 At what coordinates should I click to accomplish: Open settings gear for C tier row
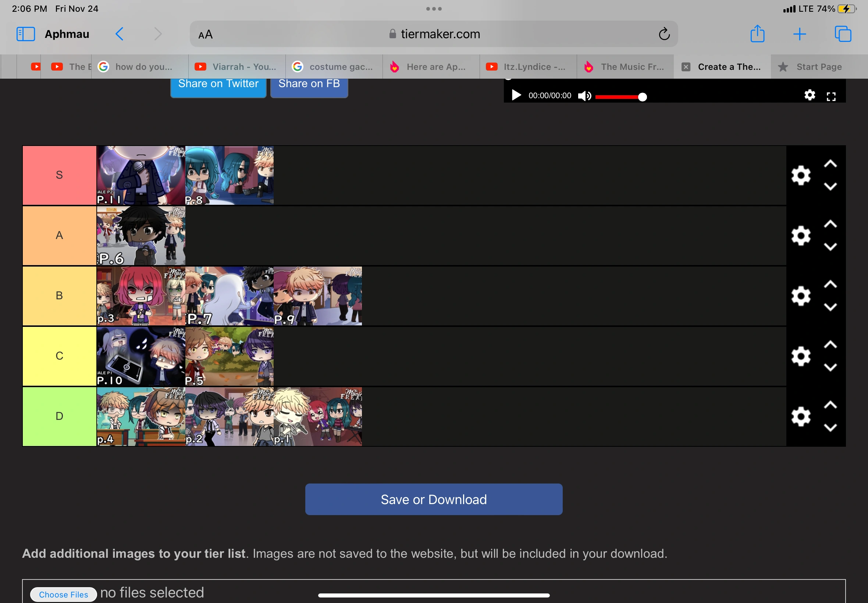pyautogui.click(x=801, y=356)
